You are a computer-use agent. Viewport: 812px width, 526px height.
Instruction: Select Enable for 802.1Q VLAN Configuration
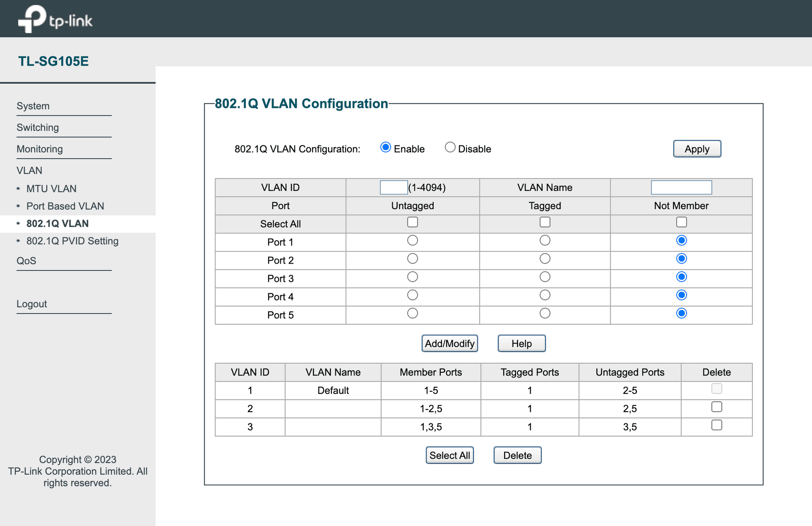tap(385, 147)
